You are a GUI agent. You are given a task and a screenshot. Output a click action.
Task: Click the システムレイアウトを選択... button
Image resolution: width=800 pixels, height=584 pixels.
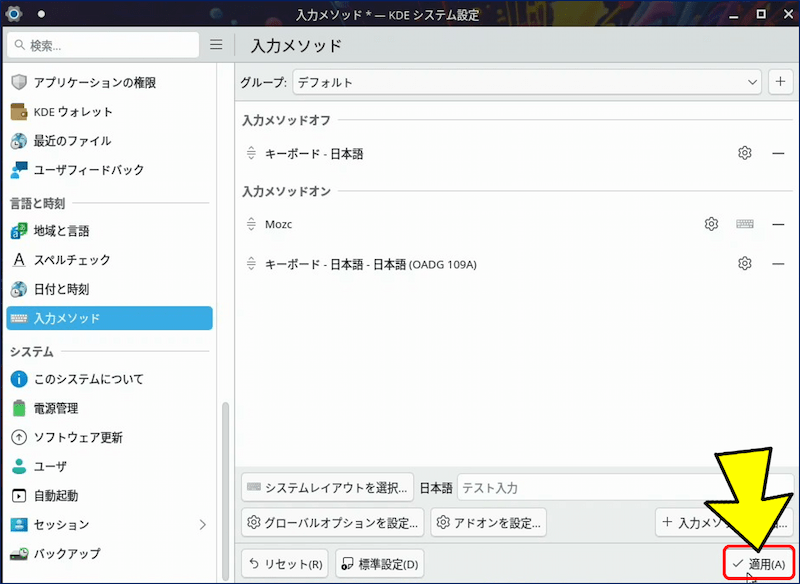(x=328, y=488)
